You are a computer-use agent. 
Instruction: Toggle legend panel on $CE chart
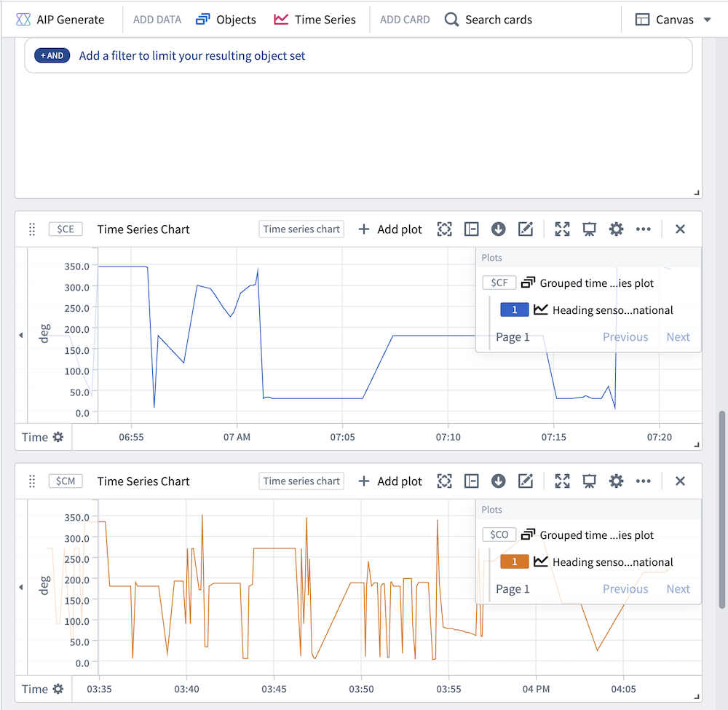[471, 229]
